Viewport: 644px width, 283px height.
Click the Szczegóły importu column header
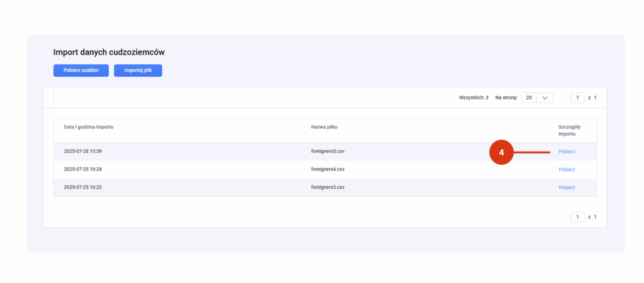[569, 130]
